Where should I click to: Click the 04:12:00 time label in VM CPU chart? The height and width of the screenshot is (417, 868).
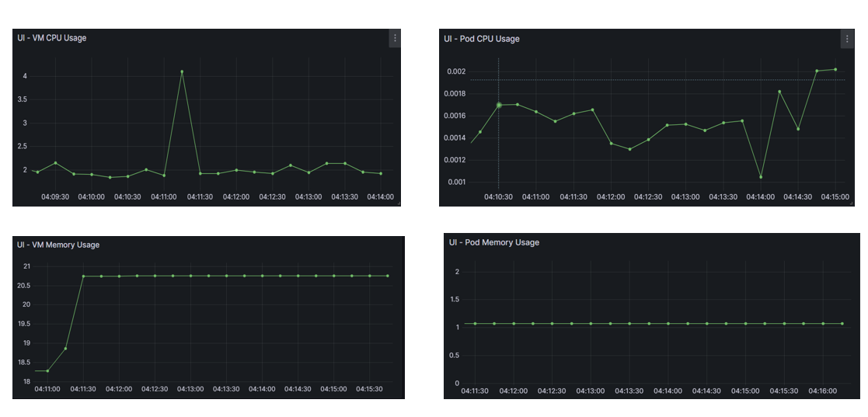(236, 197)
